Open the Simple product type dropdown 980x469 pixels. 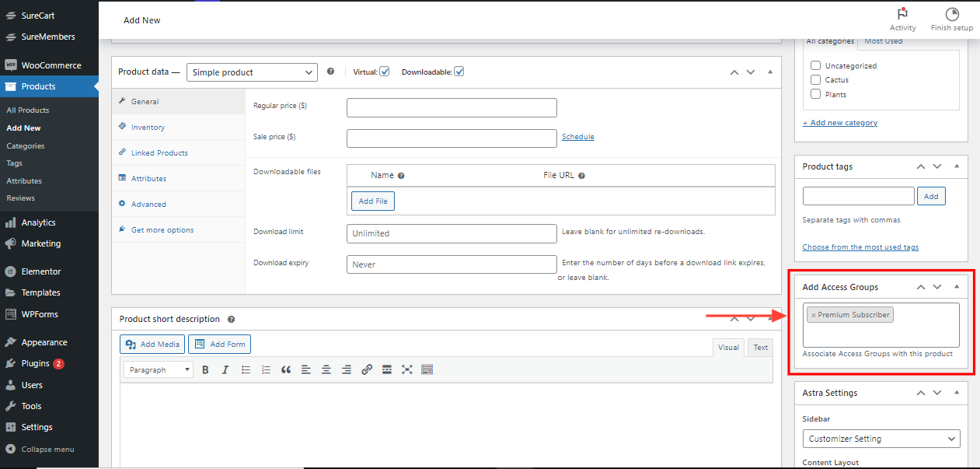252,72
